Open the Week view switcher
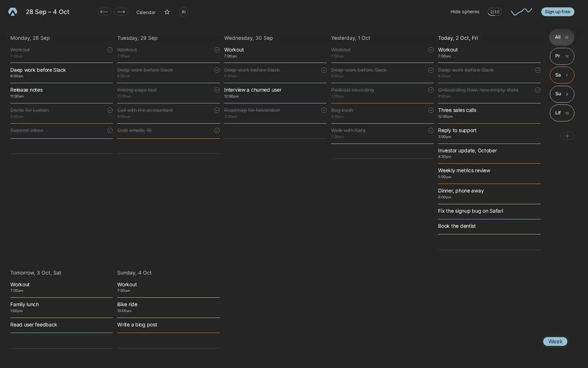Viewport: 588px width, 368px height. click(555, 342)
